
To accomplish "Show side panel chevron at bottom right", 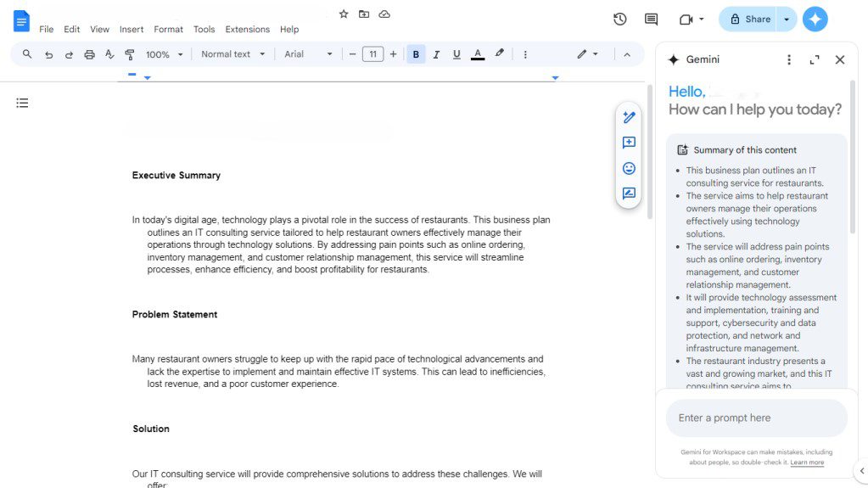I will point(862,471).
